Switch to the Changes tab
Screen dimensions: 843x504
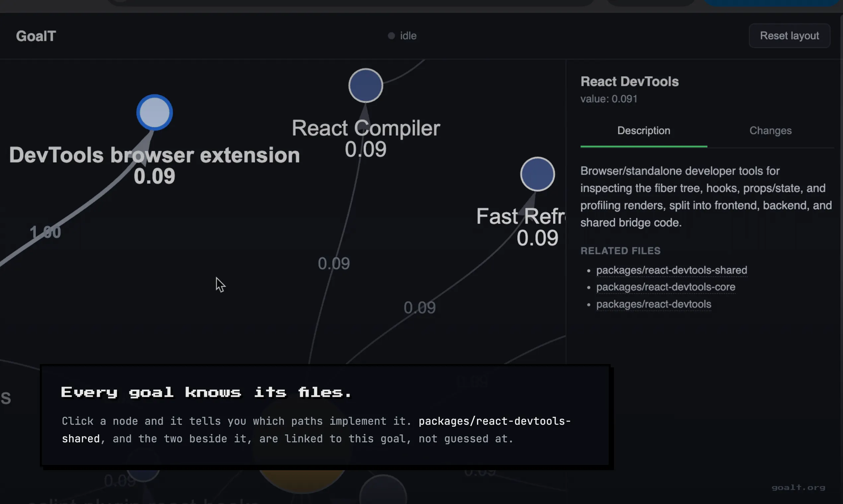(771, 131)
